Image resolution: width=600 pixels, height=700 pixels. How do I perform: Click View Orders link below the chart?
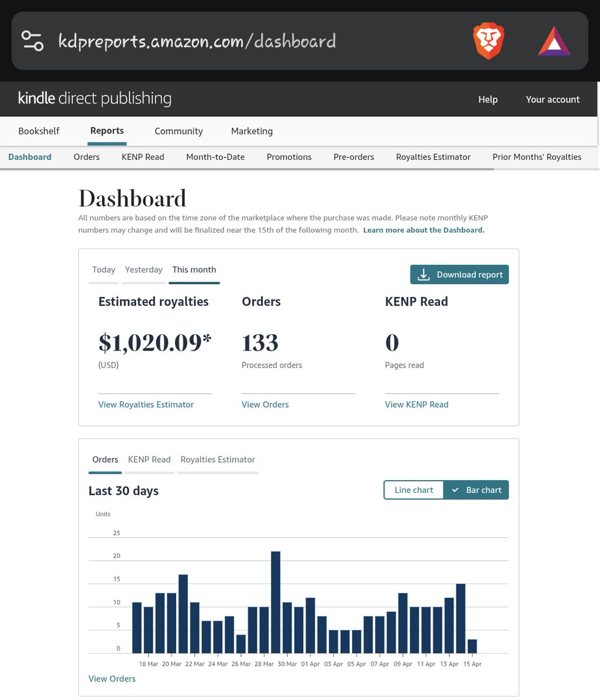(112, 678)
